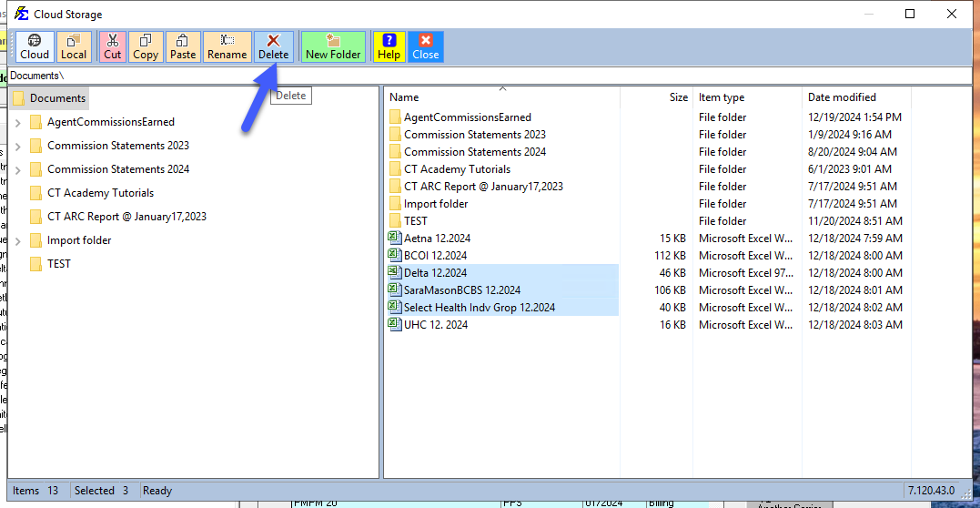Viewport: 980px width, 508px height.
Task: Click Ready status bar text
Action: [x=157, y=491]
